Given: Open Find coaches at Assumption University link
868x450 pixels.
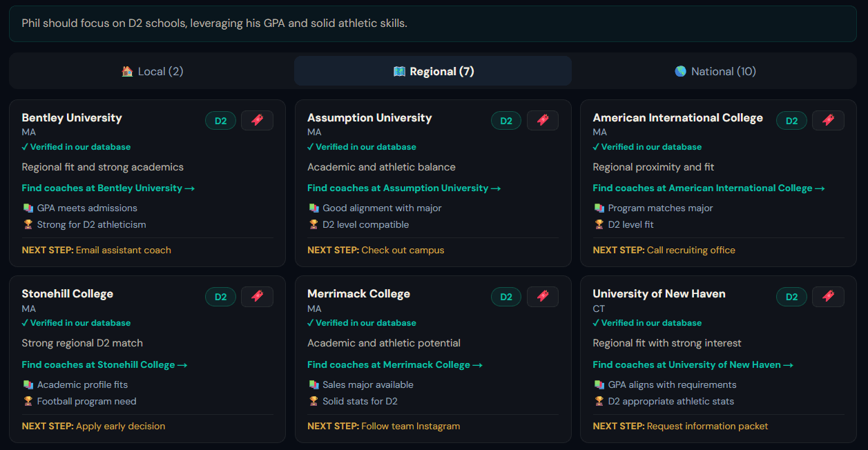Looking at the screenshot, I should [x=404, y=188].
